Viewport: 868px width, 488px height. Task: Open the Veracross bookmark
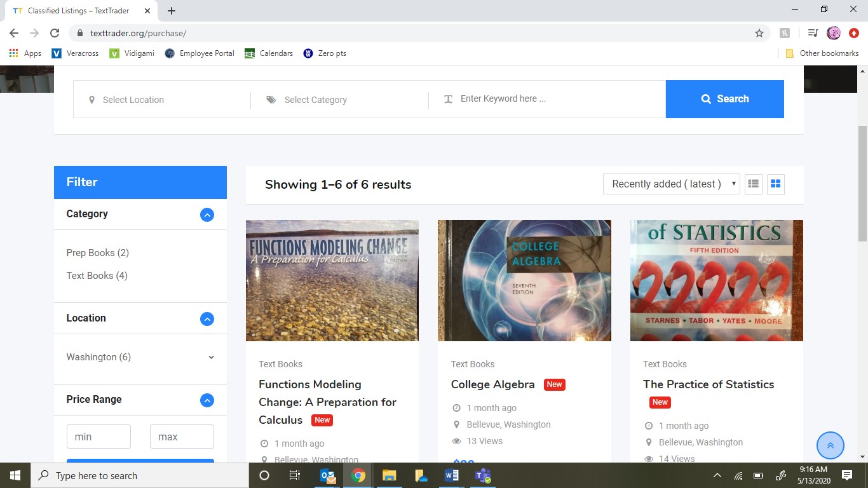click(x=75, y=53)
